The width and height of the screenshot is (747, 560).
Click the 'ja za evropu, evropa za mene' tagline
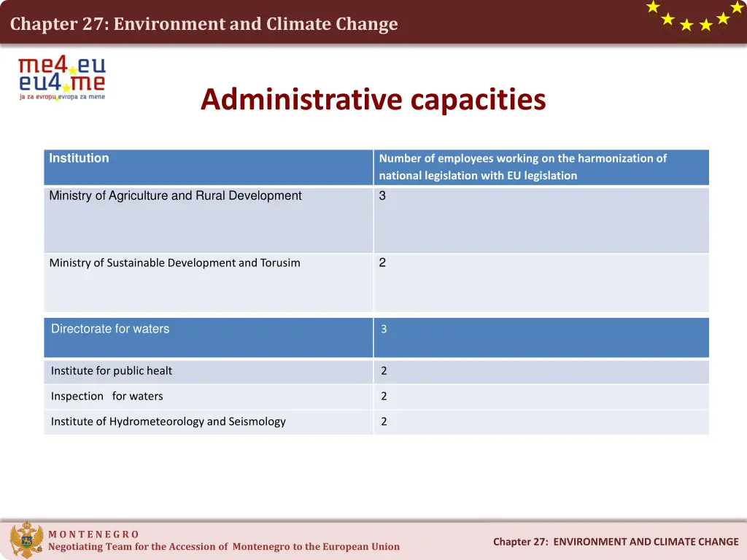62,97
